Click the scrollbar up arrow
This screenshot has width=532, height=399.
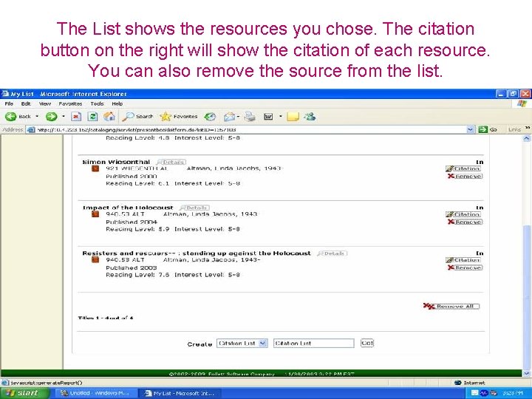tap(527, 138)
